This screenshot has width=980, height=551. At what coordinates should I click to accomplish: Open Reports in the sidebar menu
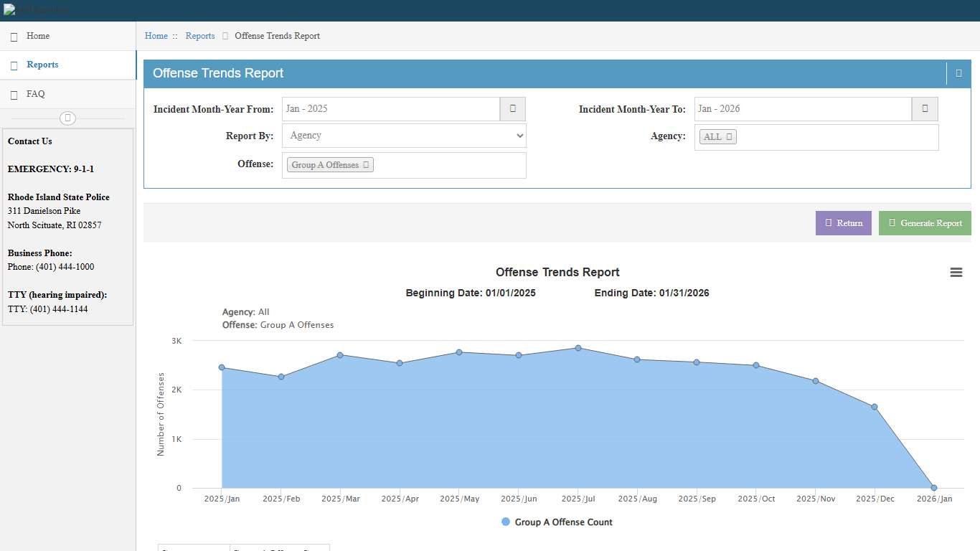[x=42, y=65]
